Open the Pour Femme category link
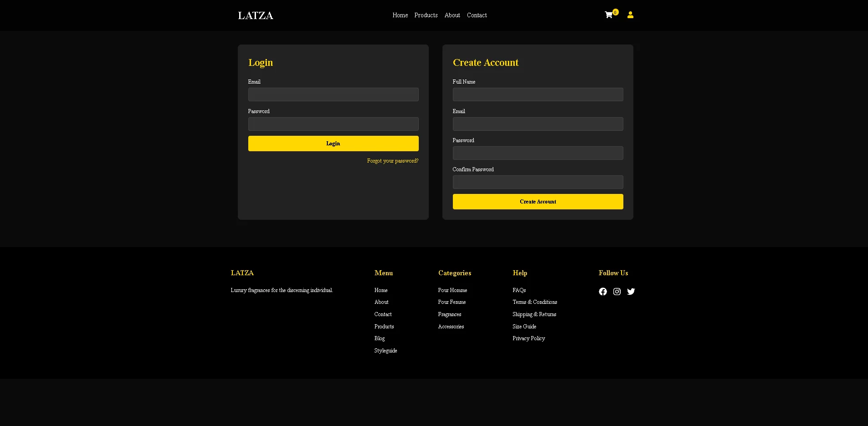The width and height of the screenshot is (868, 426). click(452, 302)
